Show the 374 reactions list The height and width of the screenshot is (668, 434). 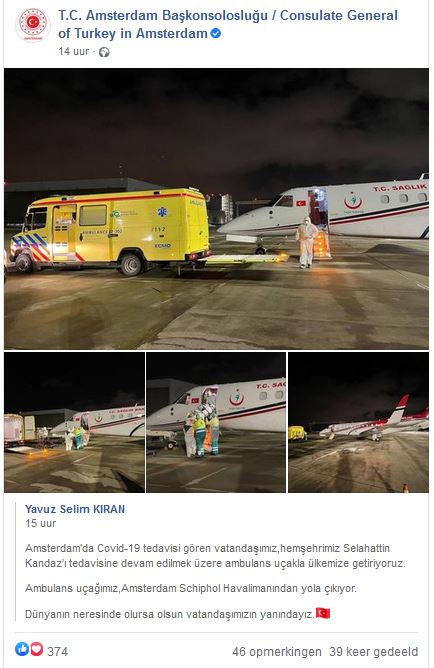[x=57, y=651]
